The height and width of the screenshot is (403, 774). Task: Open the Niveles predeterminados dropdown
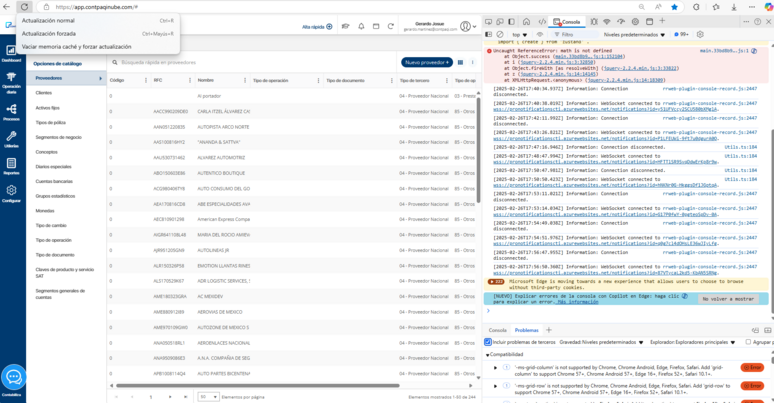[632, 34]
